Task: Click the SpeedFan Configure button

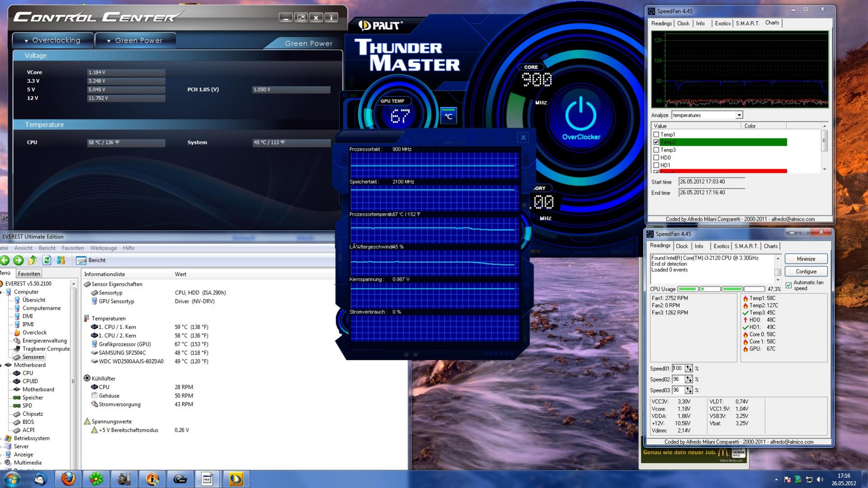Action: tap(806, 271)
